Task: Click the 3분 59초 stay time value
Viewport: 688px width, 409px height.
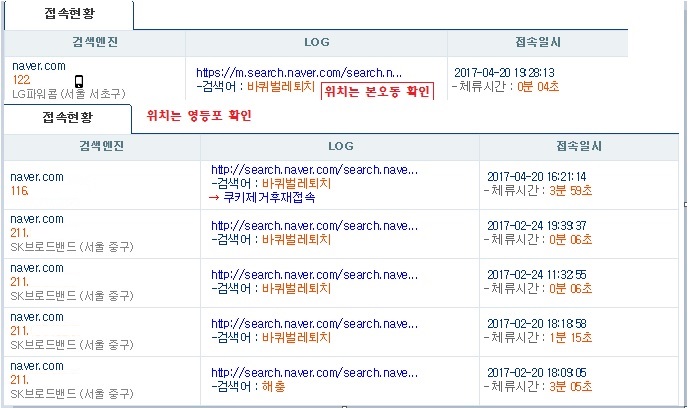Action: click(x=570, y=190)
